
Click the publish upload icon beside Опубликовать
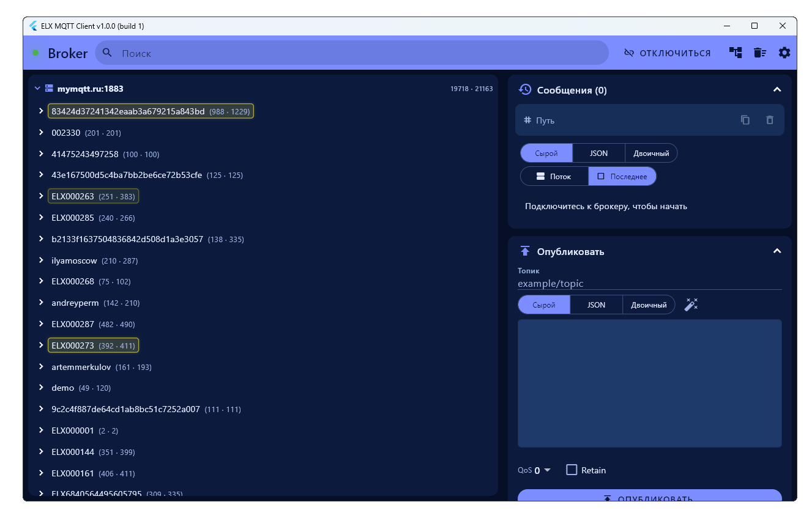524,251
